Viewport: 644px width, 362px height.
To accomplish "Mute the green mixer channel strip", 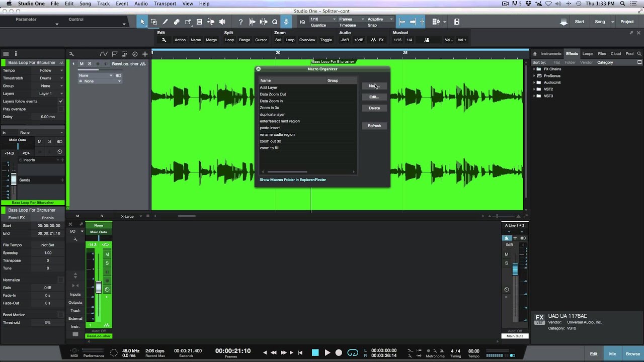I will click(x=107, y=254).
